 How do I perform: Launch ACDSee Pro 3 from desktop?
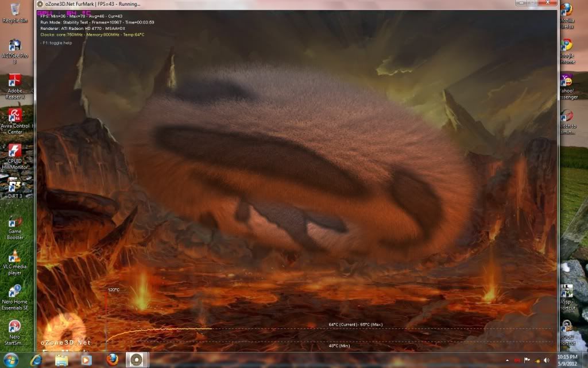15,51
